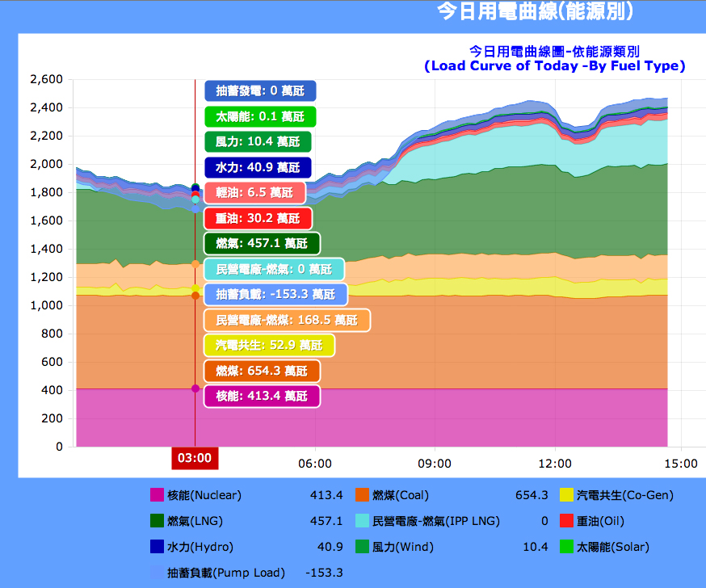Toggle the 燃氣(LNG) legend label
Viewport: 706px width, 588px height.
point(195,521)
